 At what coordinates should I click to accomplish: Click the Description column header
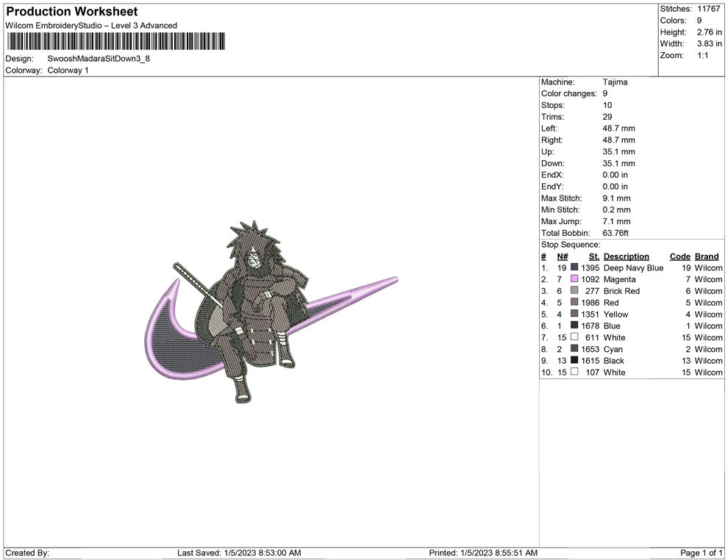[x=627, y=256]
